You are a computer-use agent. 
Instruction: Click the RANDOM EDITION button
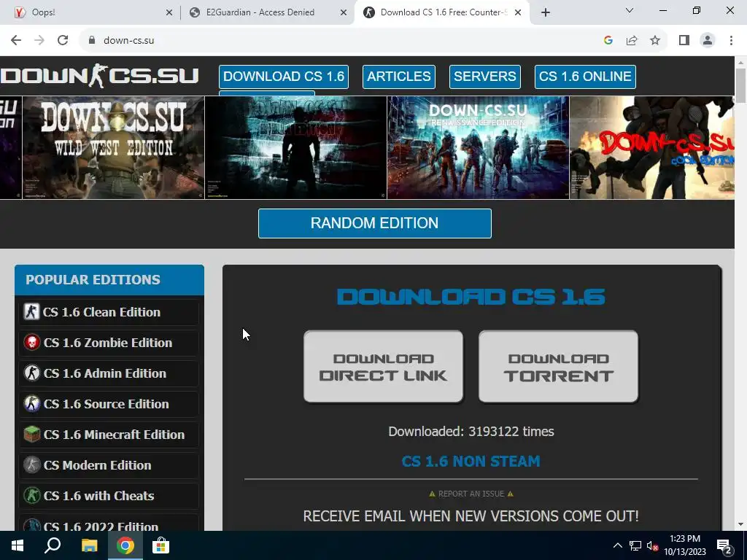coord(374,223)
